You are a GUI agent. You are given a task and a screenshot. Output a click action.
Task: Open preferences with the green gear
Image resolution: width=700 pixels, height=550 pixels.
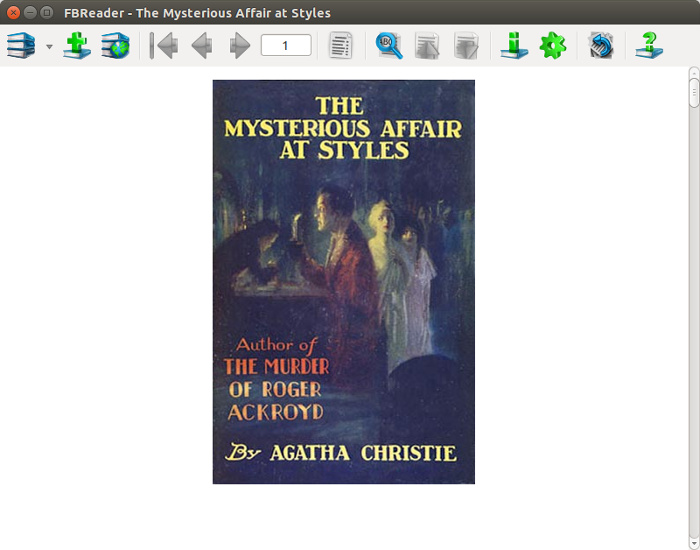553,45
